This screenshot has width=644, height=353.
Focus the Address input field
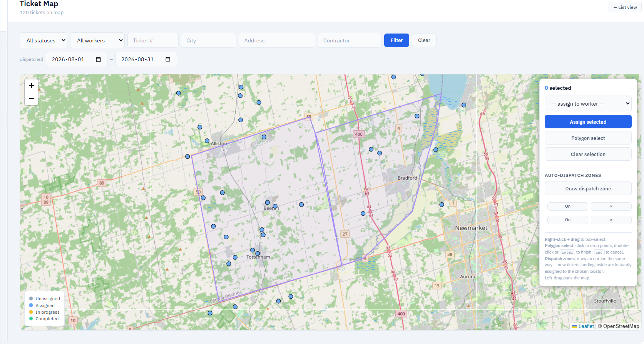(277, 40)
